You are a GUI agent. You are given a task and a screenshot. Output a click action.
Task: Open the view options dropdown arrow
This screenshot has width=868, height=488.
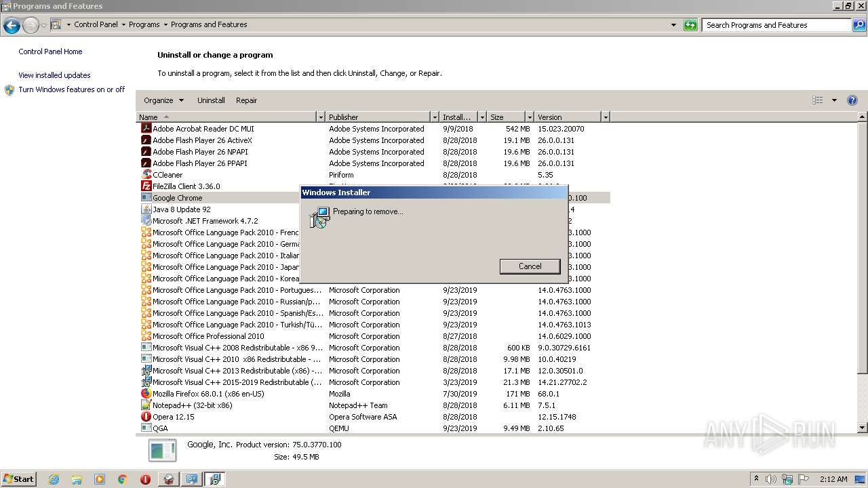834,100
